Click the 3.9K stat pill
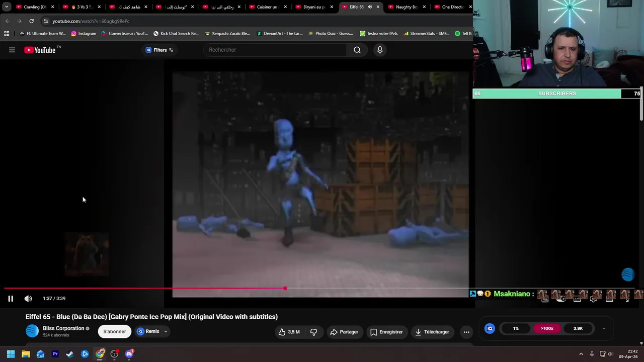 tap(578, 328)
